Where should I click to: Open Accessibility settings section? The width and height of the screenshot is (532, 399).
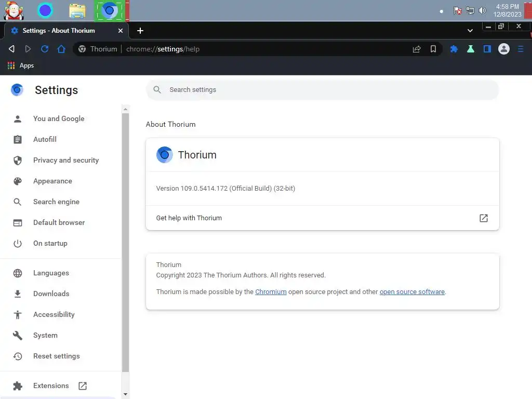point(54,314)
